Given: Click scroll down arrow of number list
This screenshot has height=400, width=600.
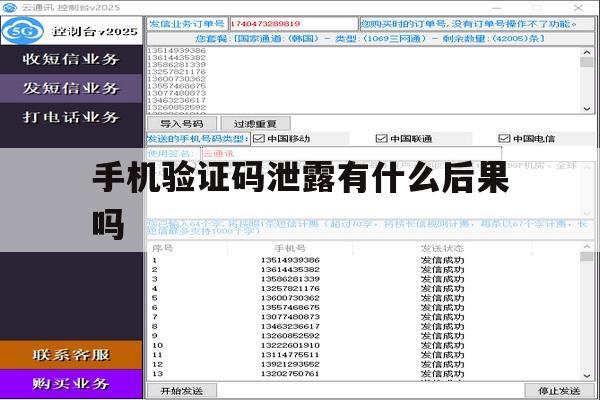Looking at the screenshot, I should [587, 109].
